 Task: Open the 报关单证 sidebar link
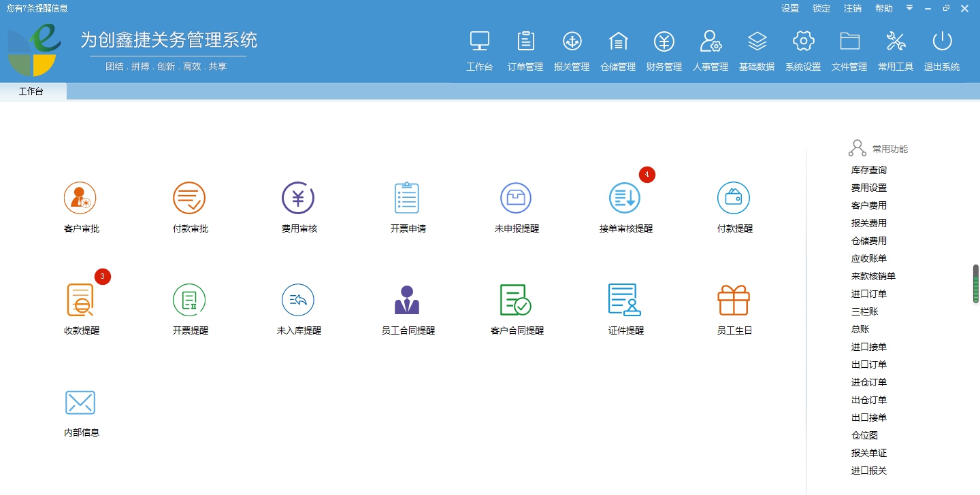868,453
